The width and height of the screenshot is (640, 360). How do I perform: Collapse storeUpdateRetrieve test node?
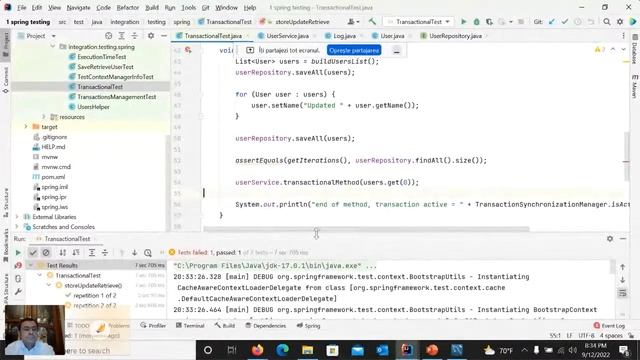click(x=49, y=285)
